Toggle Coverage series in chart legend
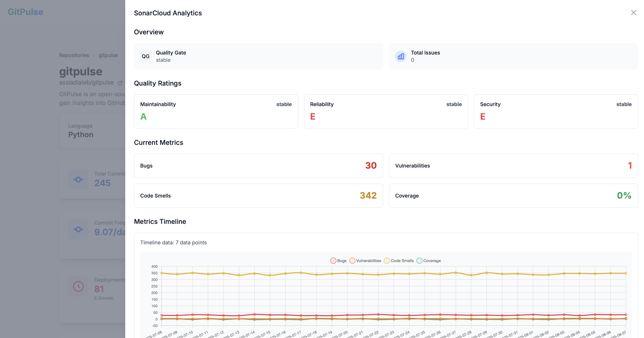 click(x=429, y=261)
